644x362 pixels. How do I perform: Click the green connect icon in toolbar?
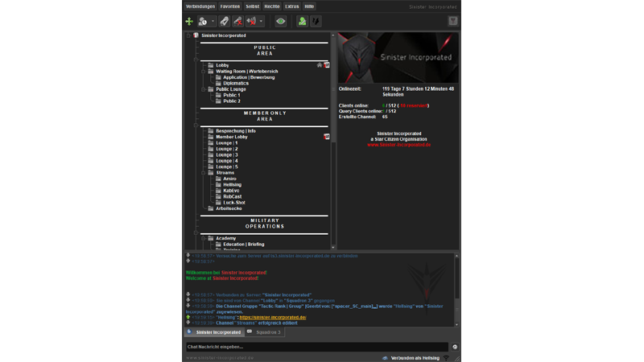189,21
